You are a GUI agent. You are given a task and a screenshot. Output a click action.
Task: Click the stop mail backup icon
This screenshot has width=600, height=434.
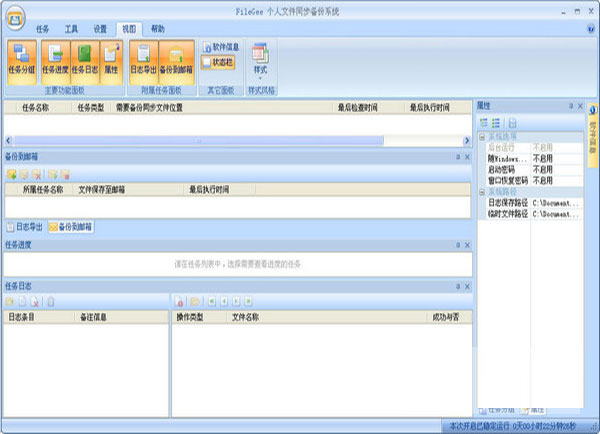[65, 175]
